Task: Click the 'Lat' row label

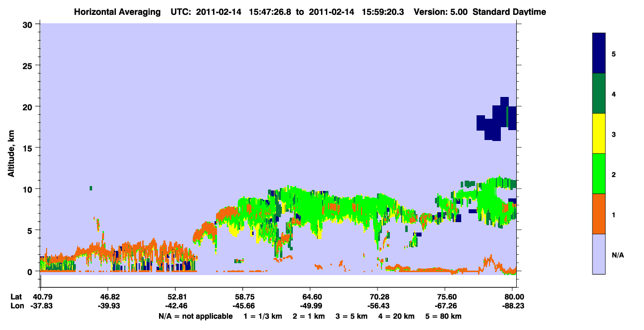Action: [16, 296]
